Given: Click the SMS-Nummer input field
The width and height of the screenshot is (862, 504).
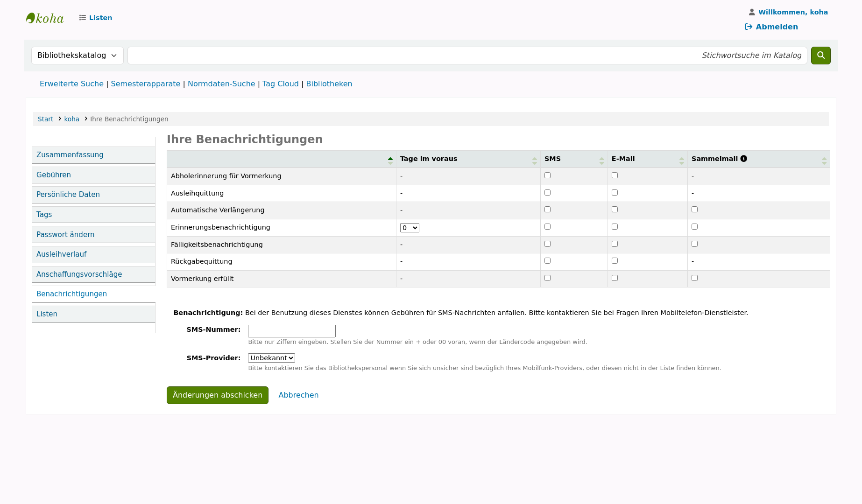Looking at the screenshot, I should pyautogui.click(x=292, y=331).
